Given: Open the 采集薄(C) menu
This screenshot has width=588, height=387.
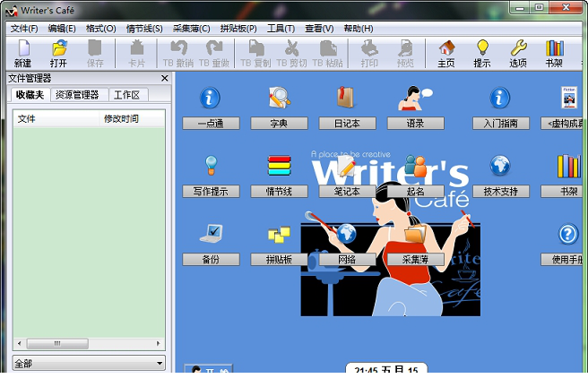Looking at the screenshot, I should tap(191, 29).
